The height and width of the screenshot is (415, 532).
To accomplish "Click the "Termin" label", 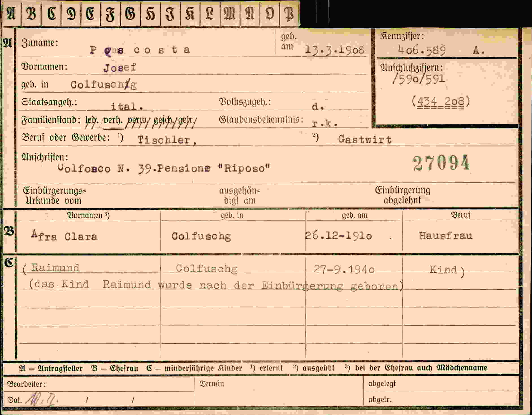I will 212,384.
